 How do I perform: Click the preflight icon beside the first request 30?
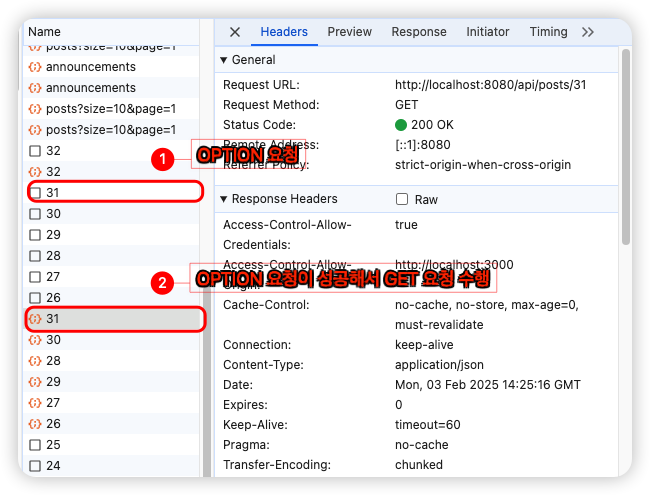point(35,214)
